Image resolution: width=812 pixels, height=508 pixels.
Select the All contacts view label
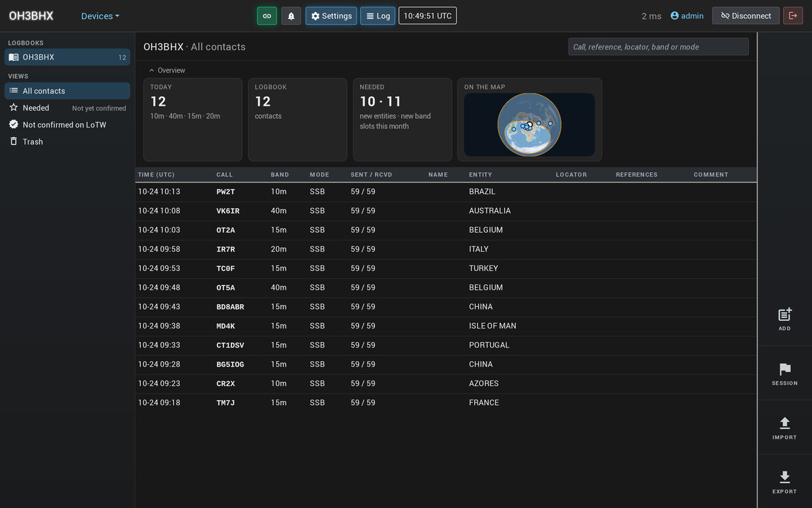click(x=44, y=91)
